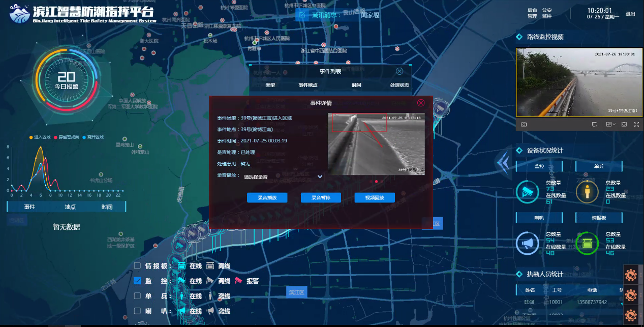Viewport: 644px width, 327px height.
Task: Click the 类型 column in 事件列表
Action: pyautogui.click(x=270, y=85)
